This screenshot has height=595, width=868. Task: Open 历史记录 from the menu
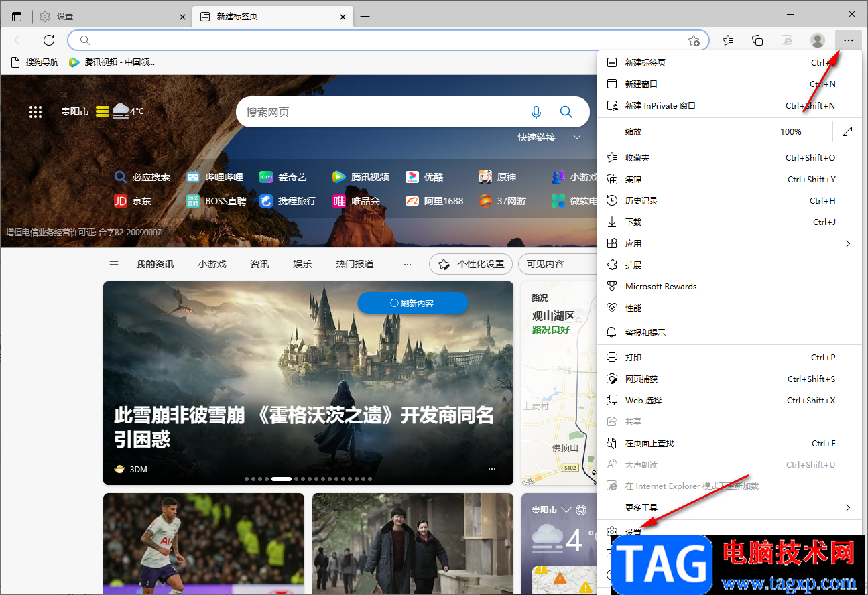click(x=729, y=200)
